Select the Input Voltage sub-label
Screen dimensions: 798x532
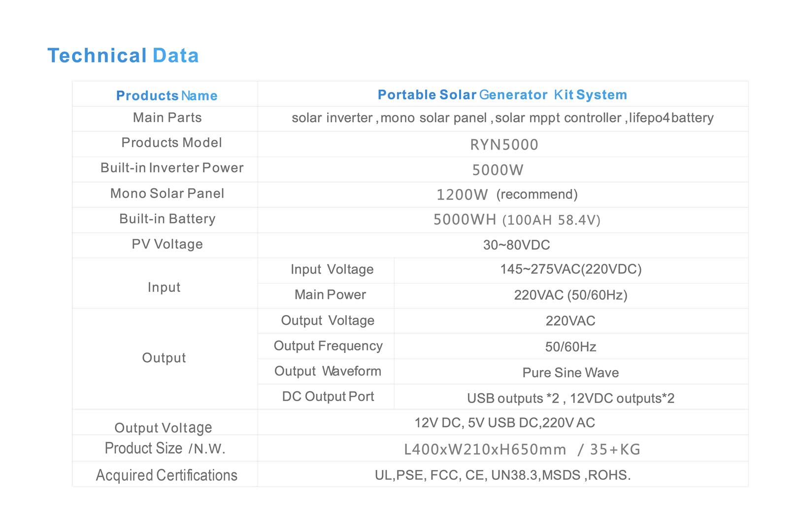332,269
